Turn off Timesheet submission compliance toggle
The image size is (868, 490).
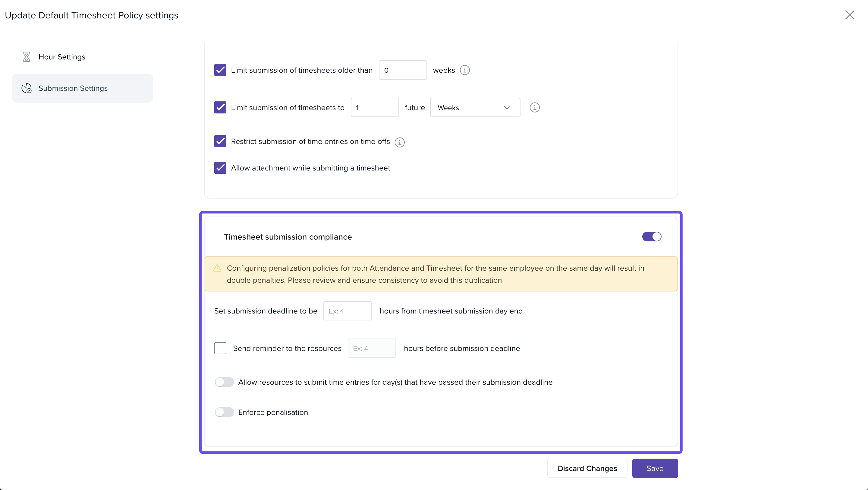(652, 237)
